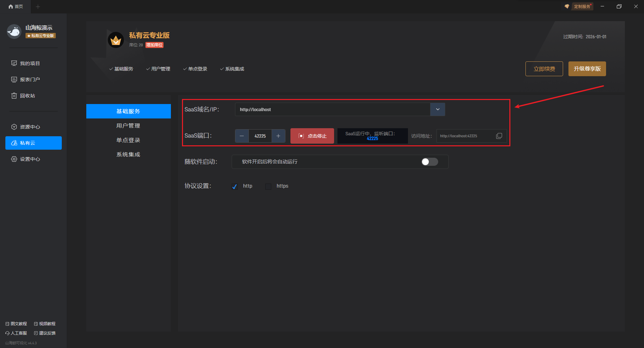
Task: Expand the SaaS域名/IP dropdown arrow
Action: tap(438, 109)
